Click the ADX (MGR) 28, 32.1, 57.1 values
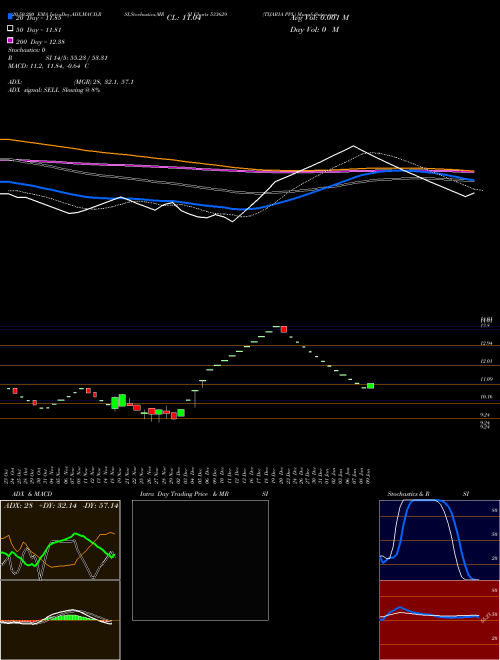The width and height of the screenshot is (500, 660). [x=104, y=82]
